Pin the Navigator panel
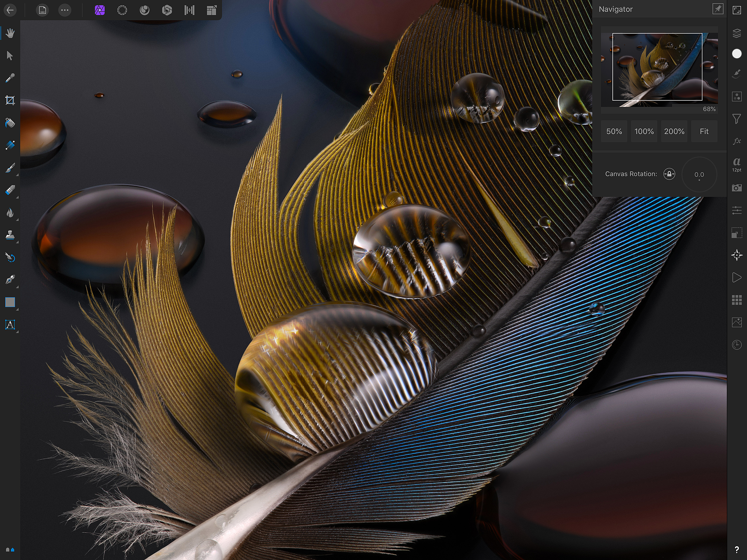Image resolution: width=747 pixels, height=560 pixels. (718, 9)
